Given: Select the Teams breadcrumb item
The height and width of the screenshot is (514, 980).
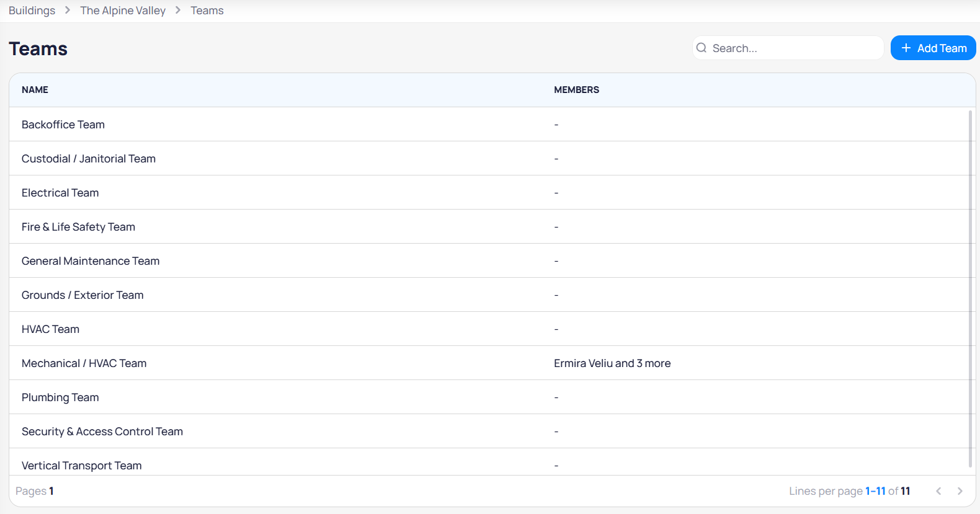Looking at the screenshot, I should click(207, 11).
